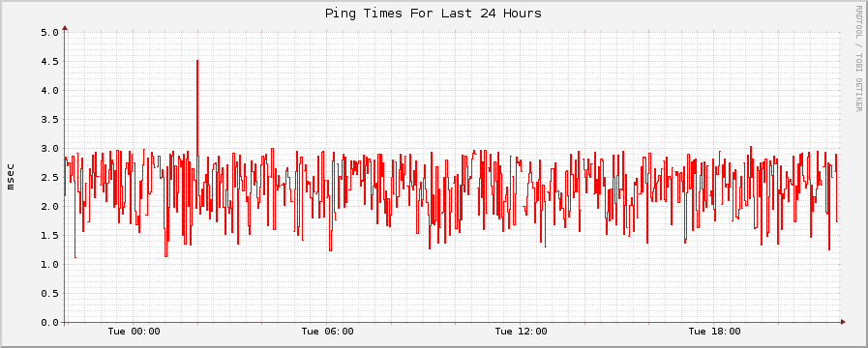Click the 2.5 y-axis value

coord(49,177)
